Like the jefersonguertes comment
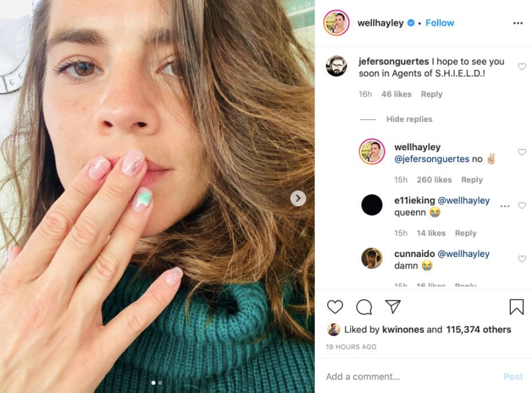532x393 pixels. point(521,67)
